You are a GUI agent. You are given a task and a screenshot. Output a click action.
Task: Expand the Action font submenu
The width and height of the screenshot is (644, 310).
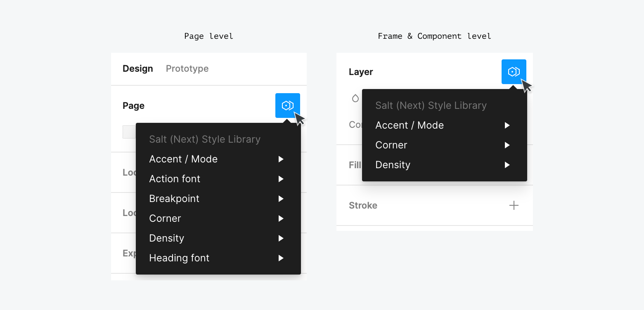click(x=281, y=179)
